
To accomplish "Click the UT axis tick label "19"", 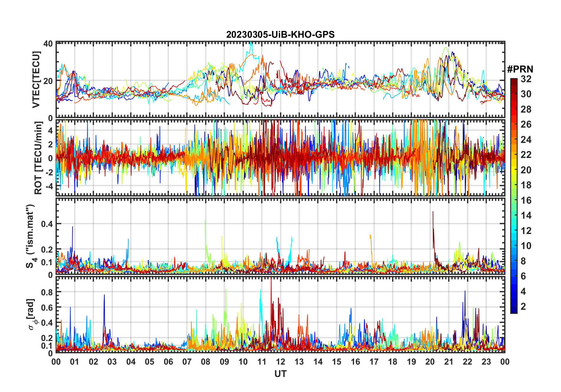I will click(x=411, y=362).
